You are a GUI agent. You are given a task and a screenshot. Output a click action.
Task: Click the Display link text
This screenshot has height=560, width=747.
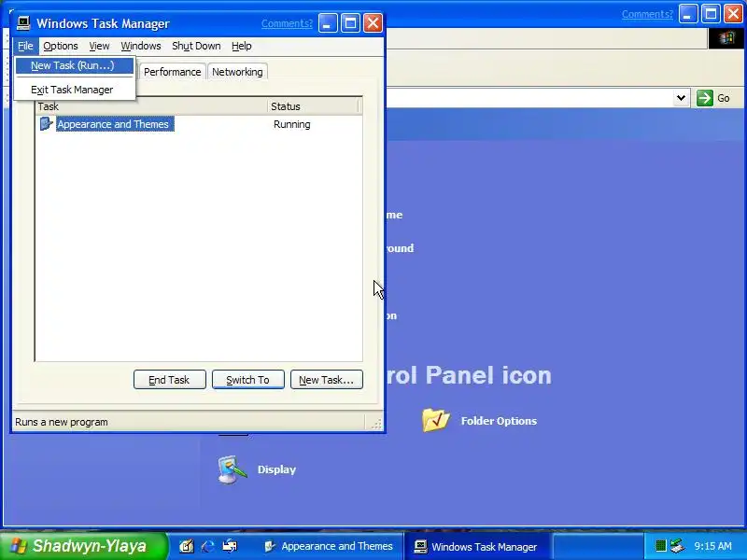[276, 469]
